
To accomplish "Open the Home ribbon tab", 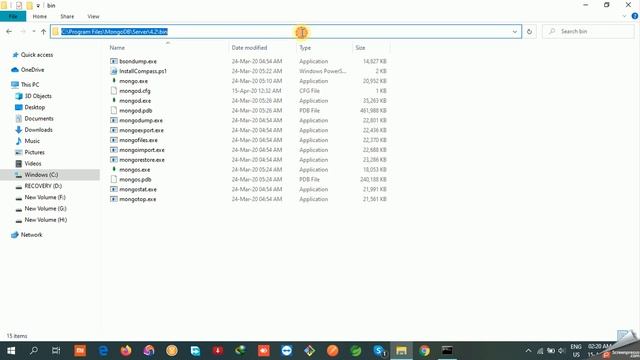I will click(x=40, y=16).
